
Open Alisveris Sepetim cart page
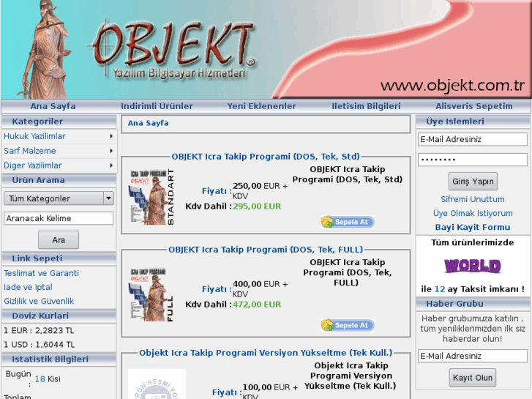[474, 106]
